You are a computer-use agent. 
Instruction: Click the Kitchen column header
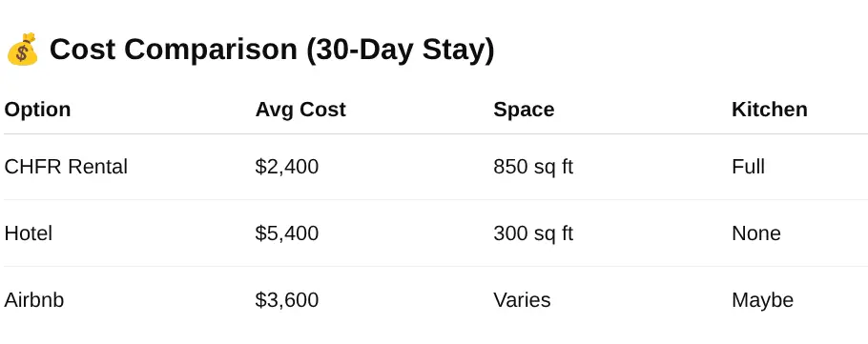(770, 110)
